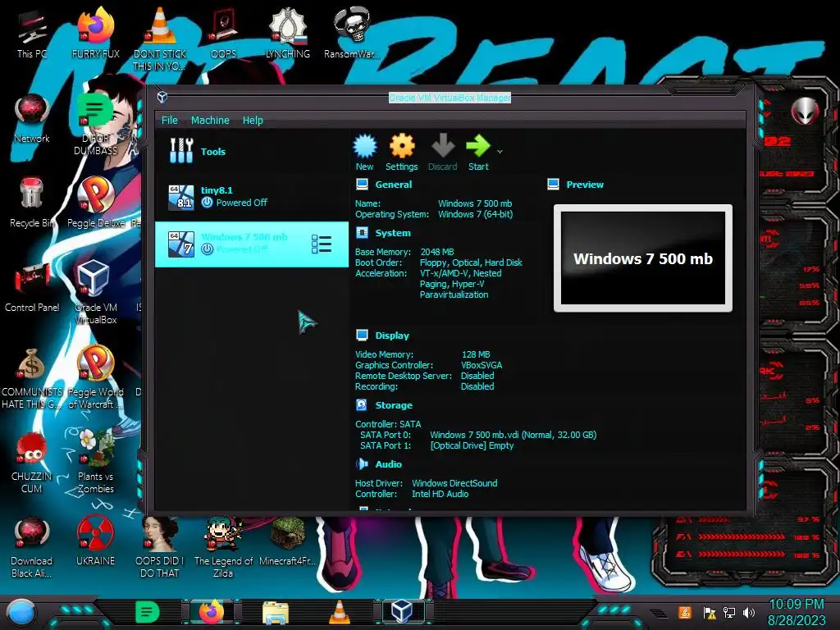Open The Legend of Zilda shortcut

click(x=223, y=547)
